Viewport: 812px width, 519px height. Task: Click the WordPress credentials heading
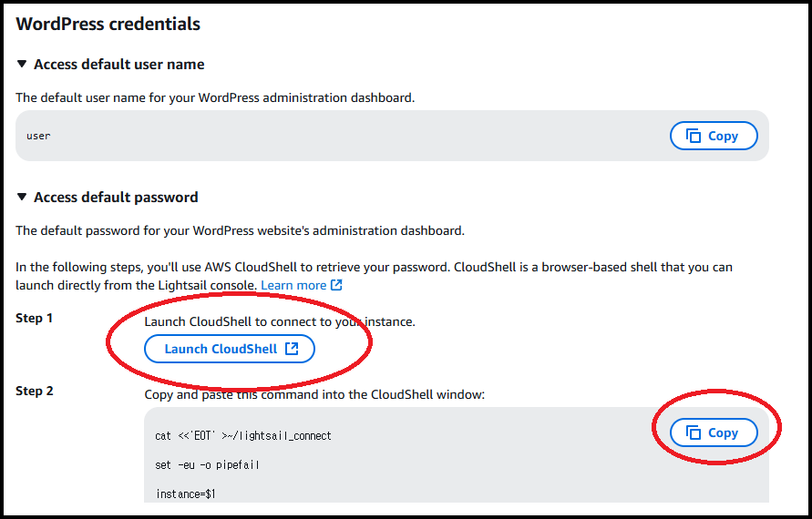click(108, 24)
